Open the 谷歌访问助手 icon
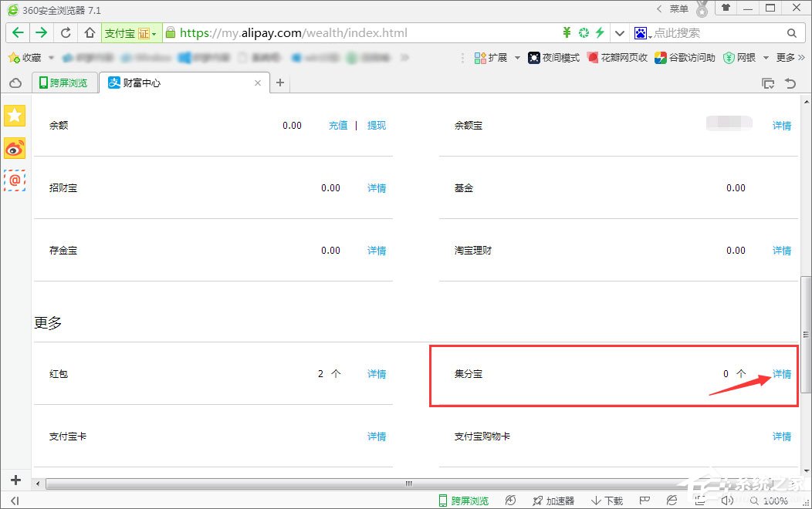 point(684,57)
